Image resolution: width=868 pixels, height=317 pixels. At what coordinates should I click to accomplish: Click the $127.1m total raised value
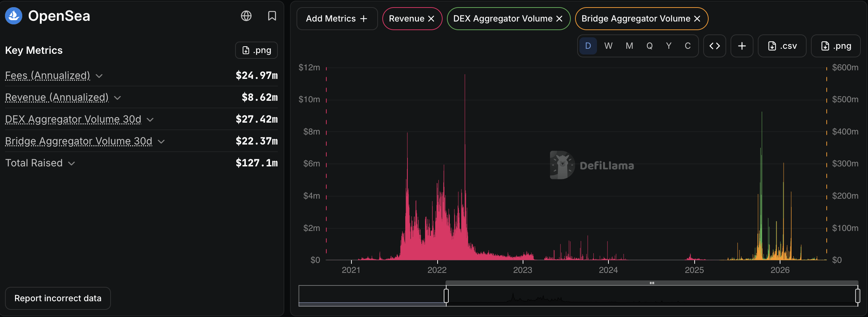pyautogui.click(x=257, y=163)
